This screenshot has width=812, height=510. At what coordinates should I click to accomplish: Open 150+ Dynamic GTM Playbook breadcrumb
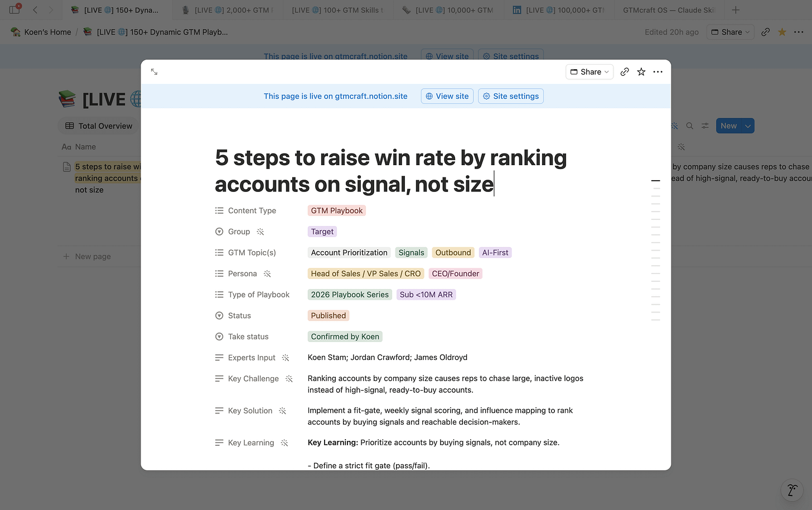click(156, 32)
